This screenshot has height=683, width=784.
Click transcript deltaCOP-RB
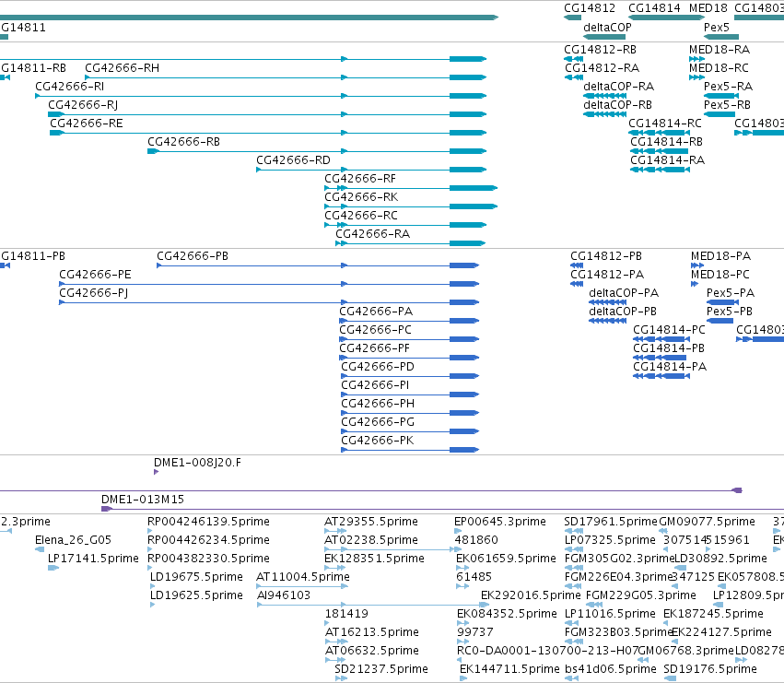click(617, 105)
